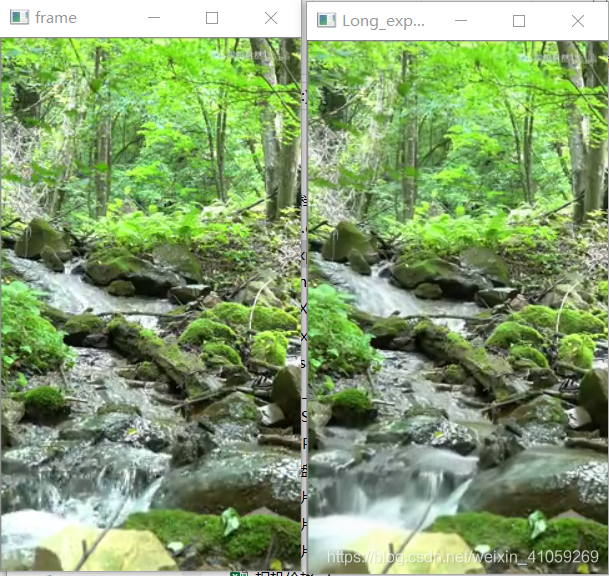Click the Excel file icon at the bottom edge
609x576 pixels.
(238, 573)
